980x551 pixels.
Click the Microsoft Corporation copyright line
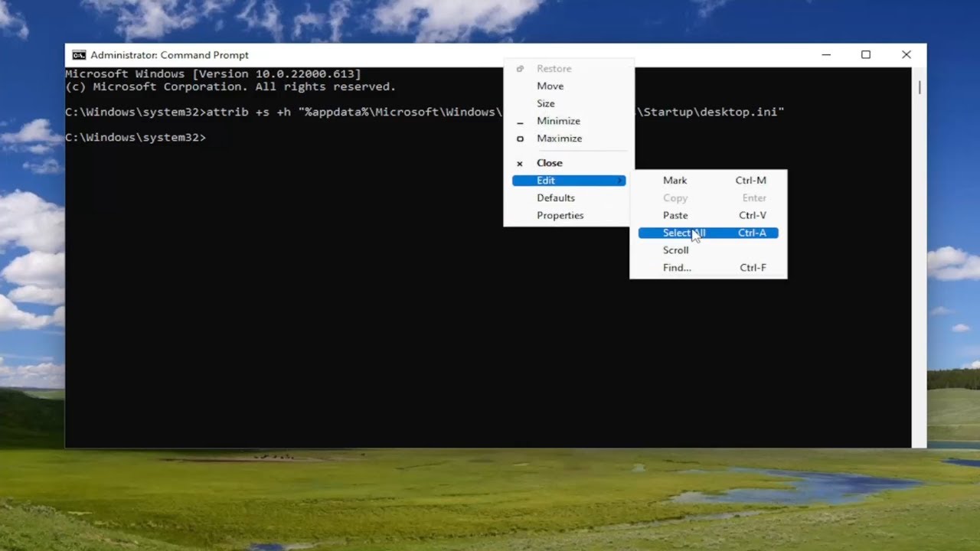(x=230, y=87)
